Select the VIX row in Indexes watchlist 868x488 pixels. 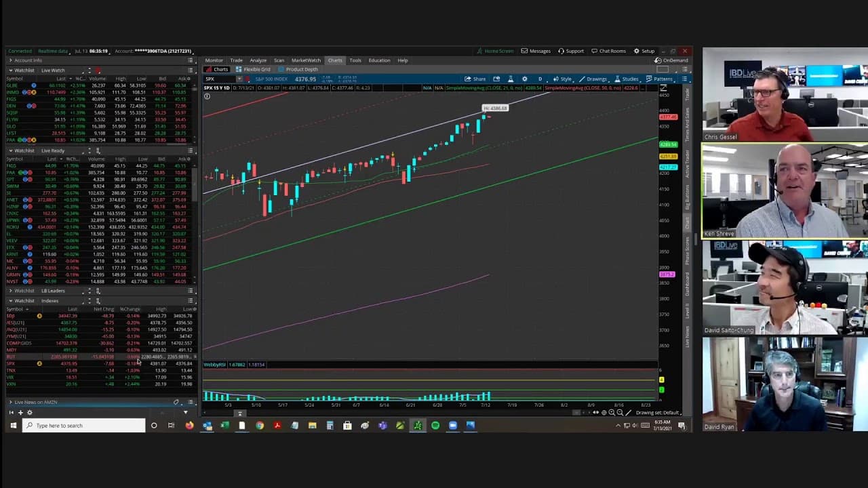tap(100, 378)
